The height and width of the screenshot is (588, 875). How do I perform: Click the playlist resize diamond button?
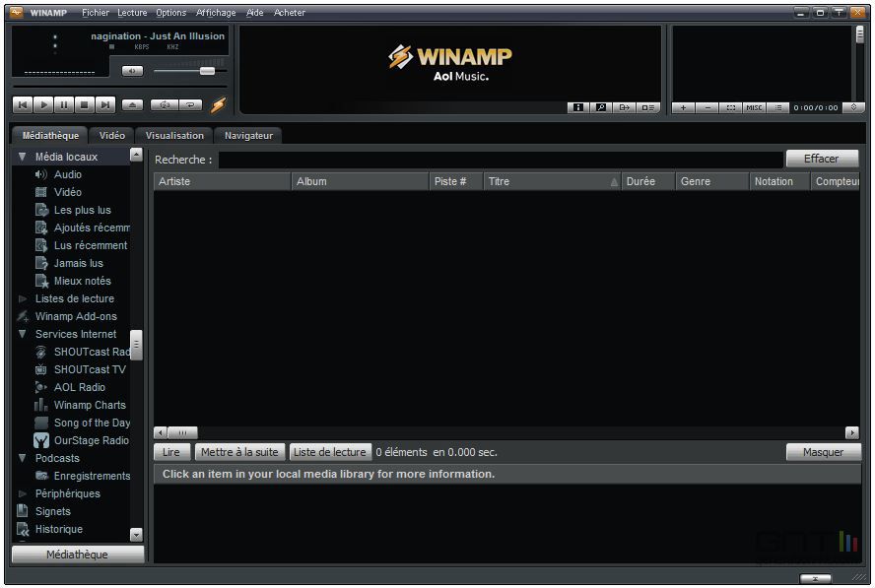click(x=853, y=107)
